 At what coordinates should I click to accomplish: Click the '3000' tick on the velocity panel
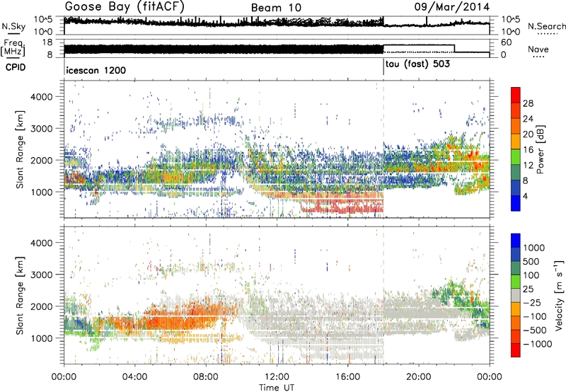pyautogui.click(x=41, y=275)
